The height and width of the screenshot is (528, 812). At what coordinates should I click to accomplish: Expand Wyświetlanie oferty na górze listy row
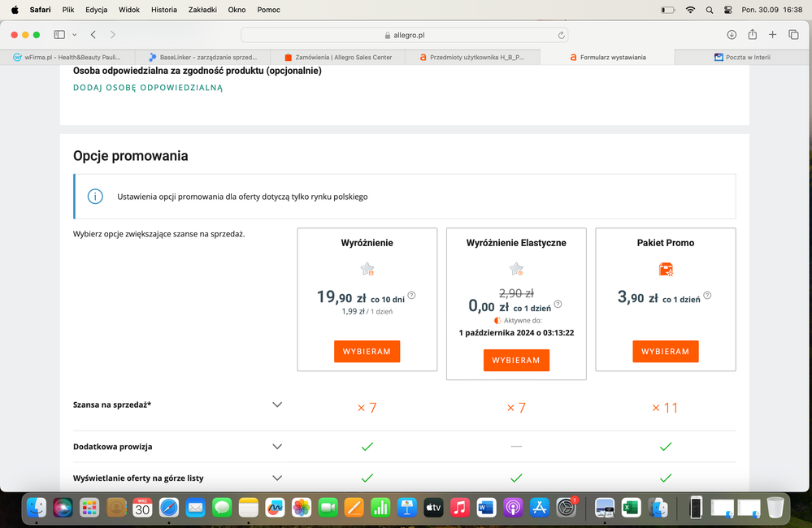277,478
